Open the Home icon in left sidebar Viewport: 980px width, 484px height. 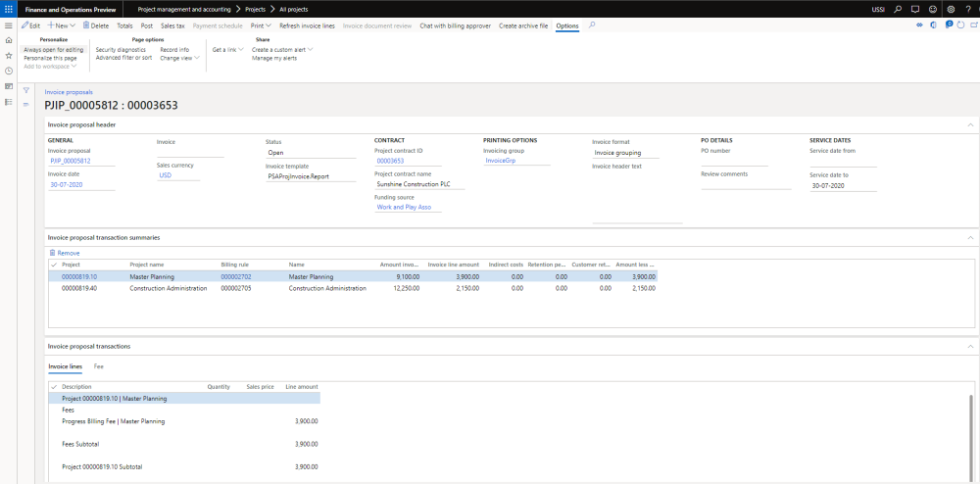pos(9,40)
